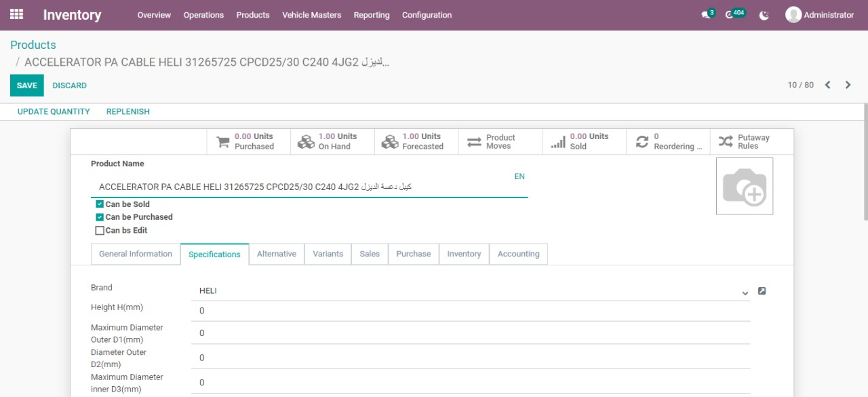Open Administrator user menu
The width and height of the screenshot is (868, 397).
819,15
